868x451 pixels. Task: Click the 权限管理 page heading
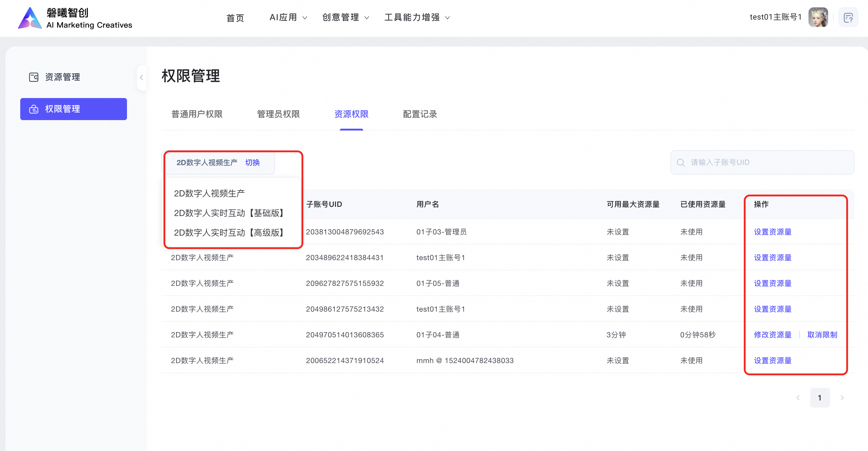(x=191, y=76)
